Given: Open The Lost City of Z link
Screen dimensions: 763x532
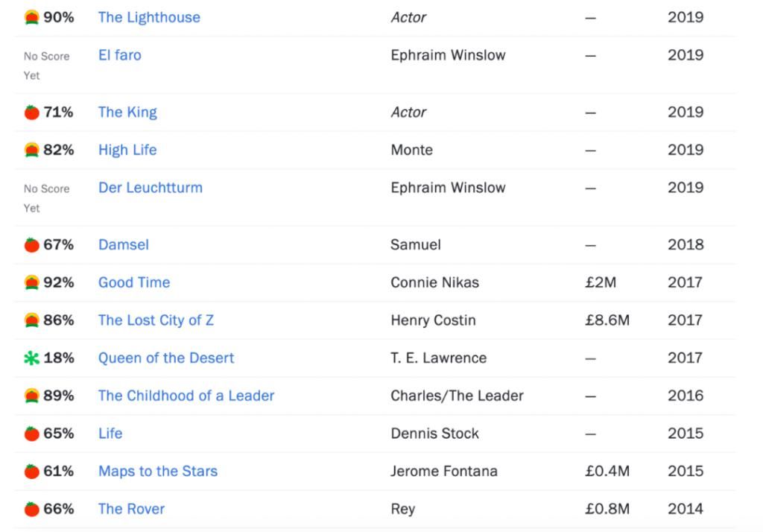Looking at the screenshot, I should click(156, 320).
